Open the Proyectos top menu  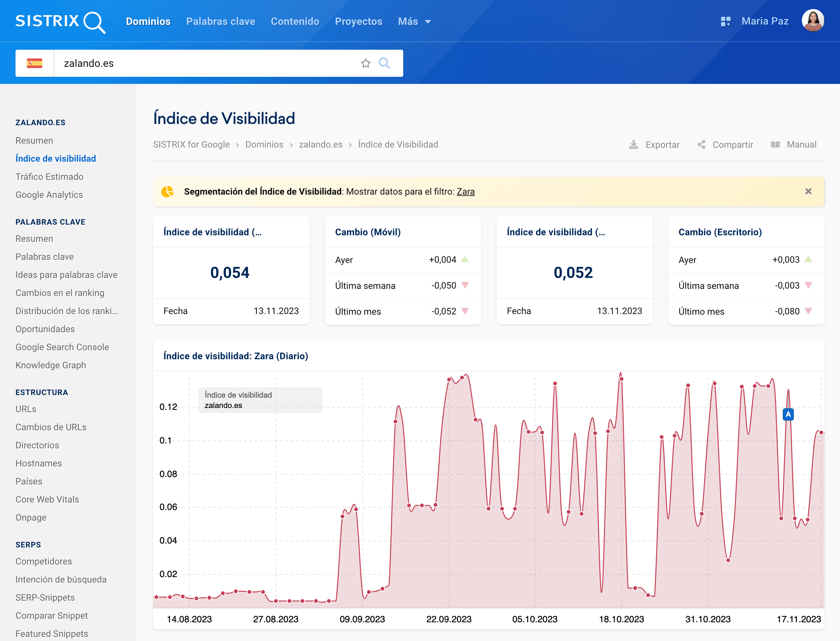[358, 21]
